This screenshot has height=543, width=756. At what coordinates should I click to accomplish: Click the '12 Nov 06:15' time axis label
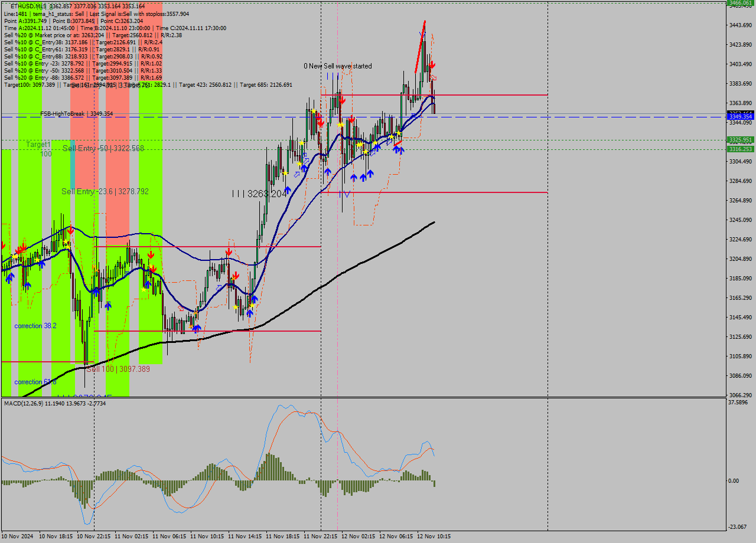(x=396, y=537)
